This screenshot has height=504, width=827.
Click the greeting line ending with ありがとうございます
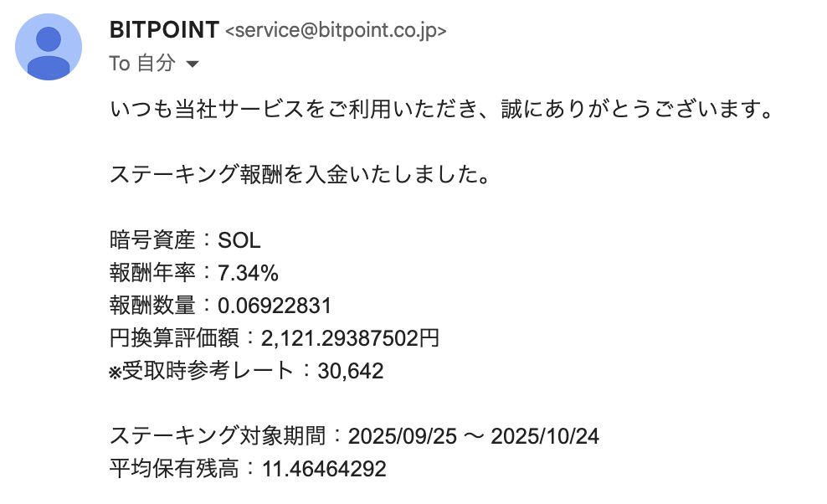[440, 110]
